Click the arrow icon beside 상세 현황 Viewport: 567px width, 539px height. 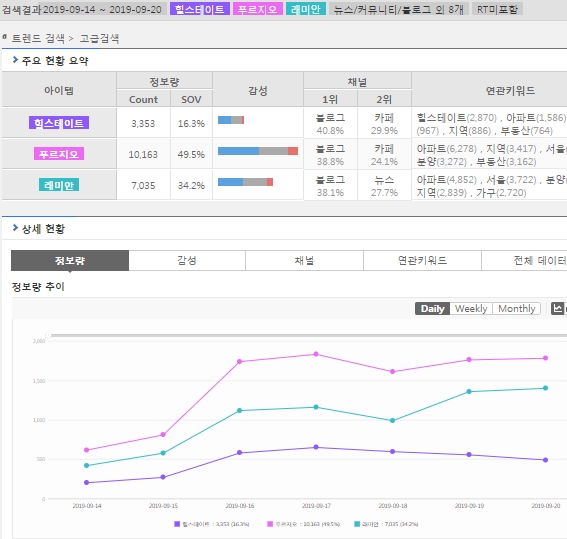[x=15, y=227]
